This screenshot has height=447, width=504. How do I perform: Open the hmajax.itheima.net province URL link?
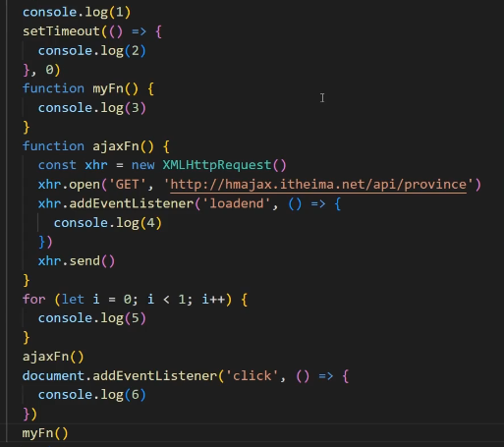coord(318,185)
